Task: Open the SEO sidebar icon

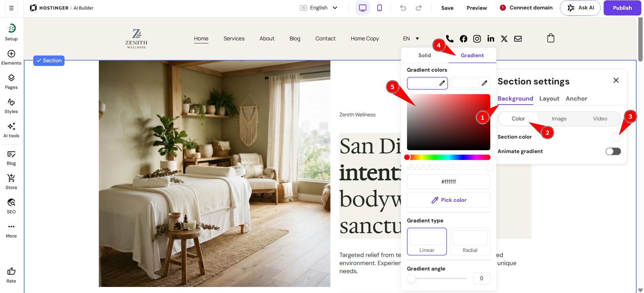Action: tap(11, 206)
